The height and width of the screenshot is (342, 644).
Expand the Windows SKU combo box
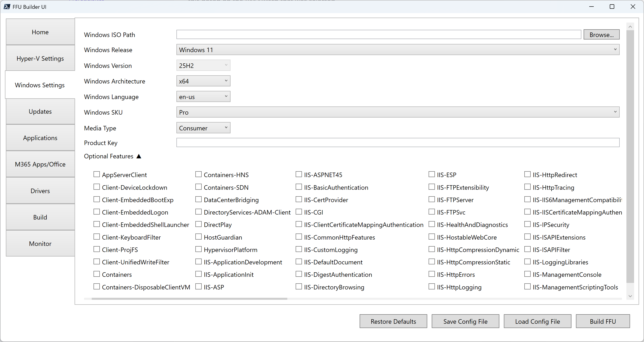click(397, 112)
